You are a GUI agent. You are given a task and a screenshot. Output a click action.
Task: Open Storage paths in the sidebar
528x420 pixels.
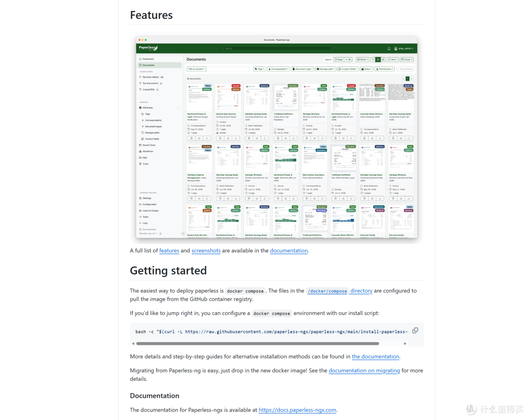coord(151,133)
